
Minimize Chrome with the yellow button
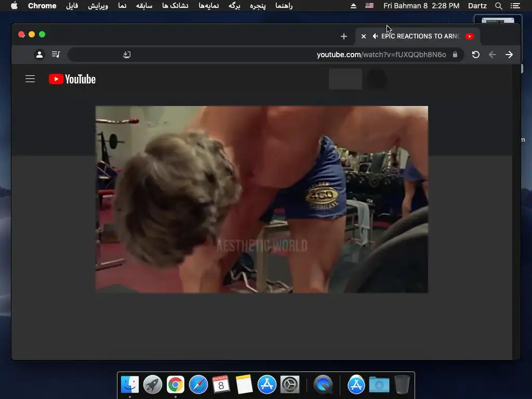(32, 35)
